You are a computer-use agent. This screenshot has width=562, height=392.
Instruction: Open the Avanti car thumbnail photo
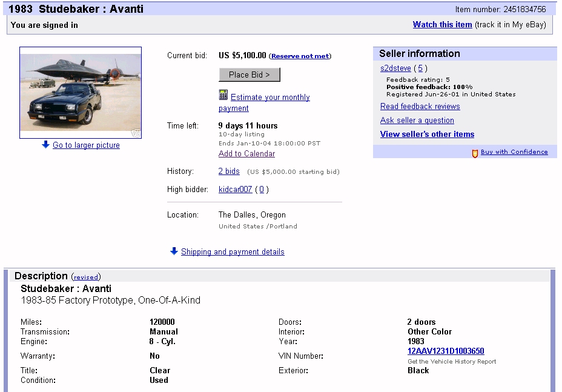tap(81, 93)
